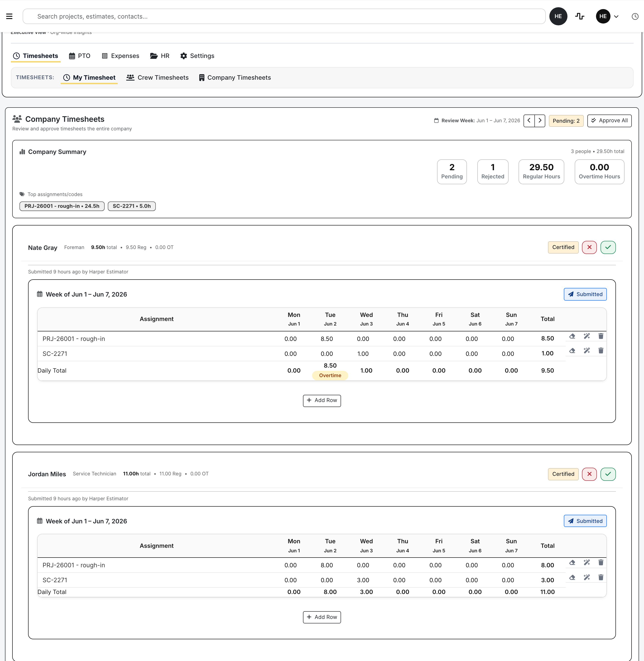Open the Expenses tab
The width and height of the screenshot is (644, 661).
[x=120, y=56]
